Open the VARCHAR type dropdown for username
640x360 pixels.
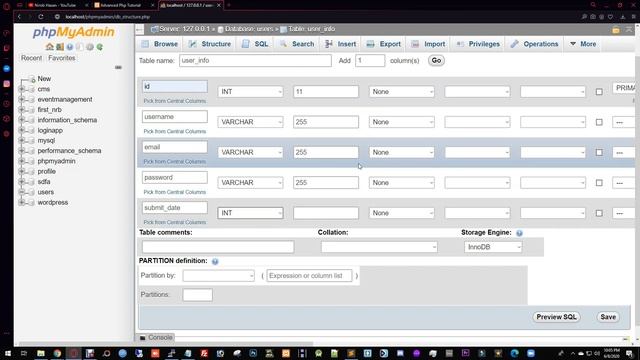point(250,122)
